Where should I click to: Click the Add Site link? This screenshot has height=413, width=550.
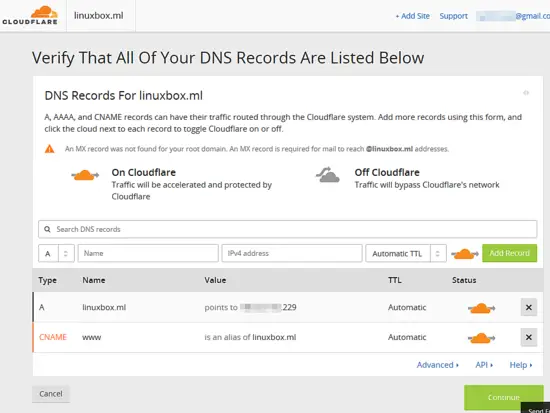pos(412,16)
